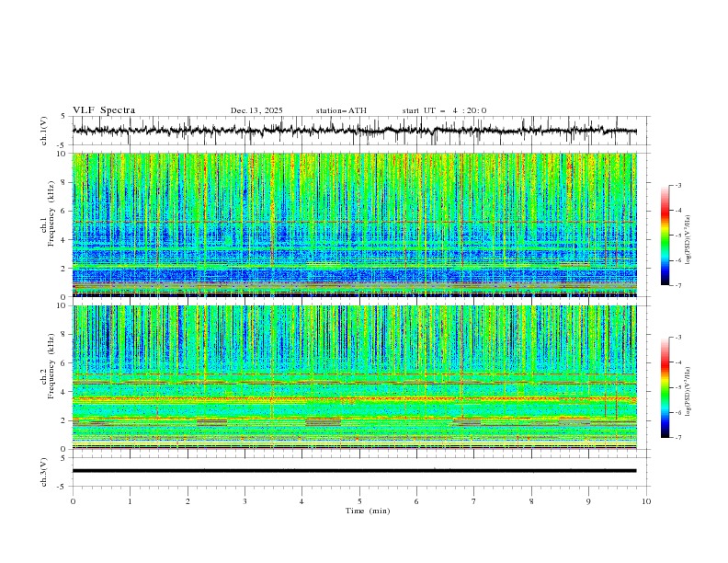This screenshot has height=563, width=728.
Task: Click the ch.1 colorbar 'log(PSD)(V²/Hz)' label
Action: 688,240
